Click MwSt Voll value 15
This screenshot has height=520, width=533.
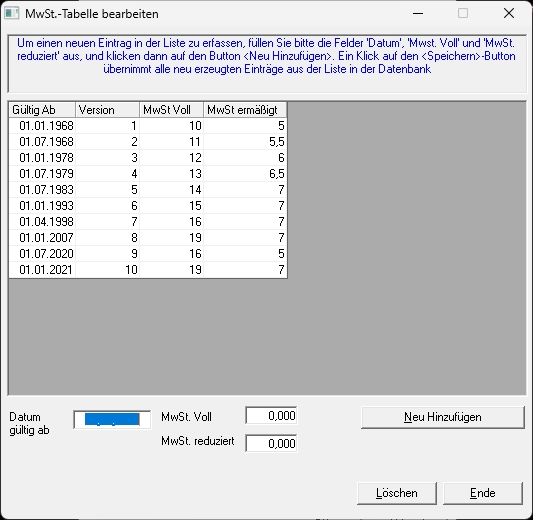[171, 206]
